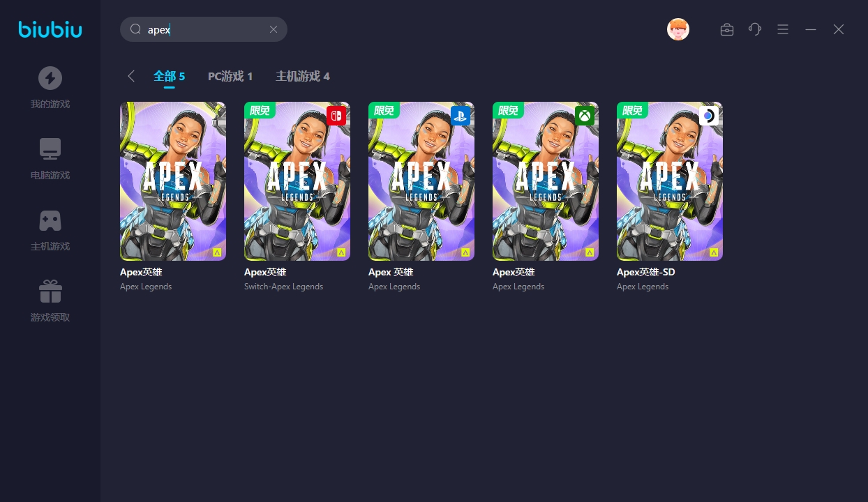Open the PC games monitor icon

(50, 149)
